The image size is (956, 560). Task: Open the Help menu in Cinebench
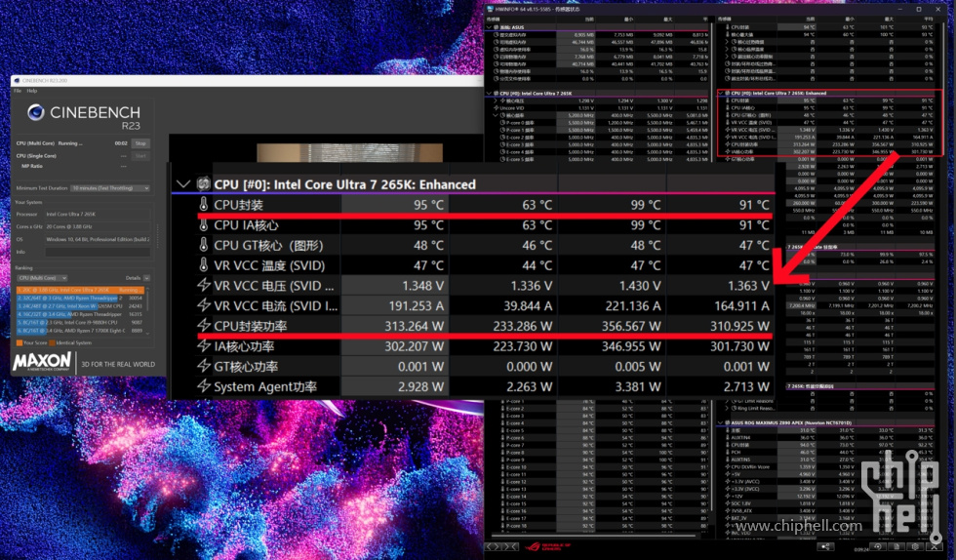(x=31, y=91)
